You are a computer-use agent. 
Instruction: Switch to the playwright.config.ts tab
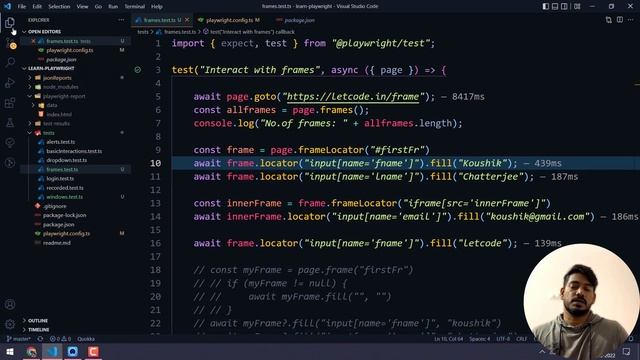click(229, 20)
